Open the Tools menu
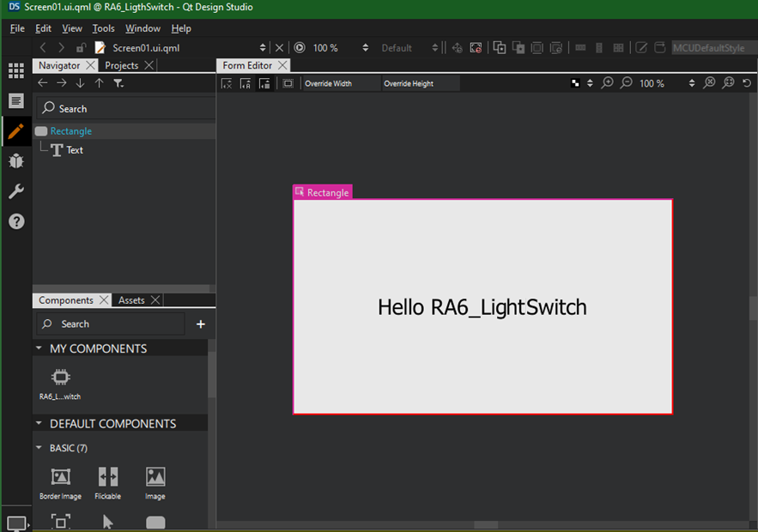 click(x=103, y=28)
